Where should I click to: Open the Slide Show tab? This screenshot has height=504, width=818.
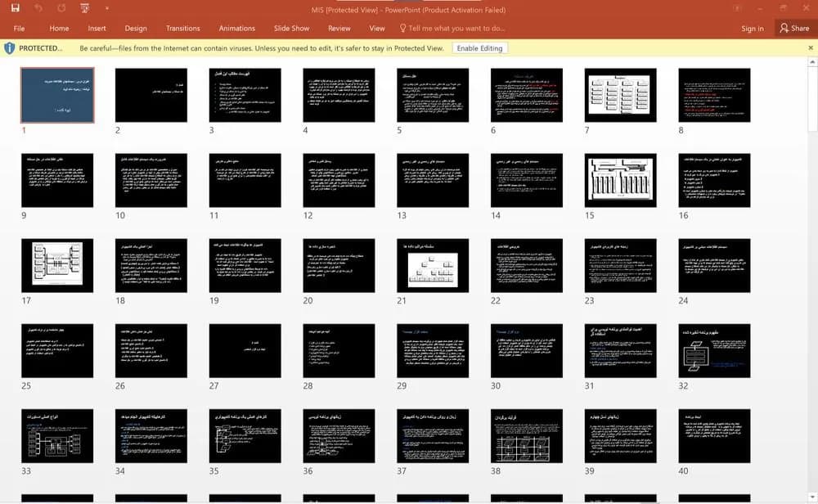point(292,28)
